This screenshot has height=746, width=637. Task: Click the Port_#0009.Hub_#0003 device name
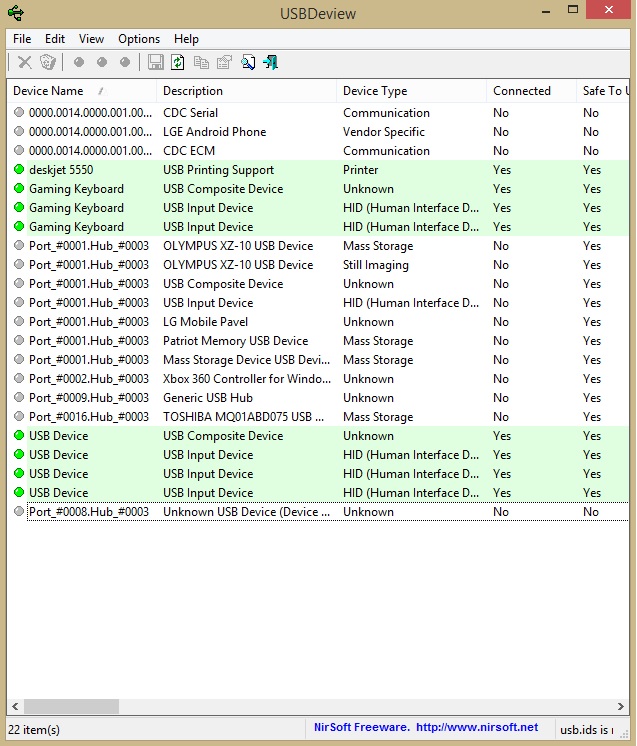point(89,398)
